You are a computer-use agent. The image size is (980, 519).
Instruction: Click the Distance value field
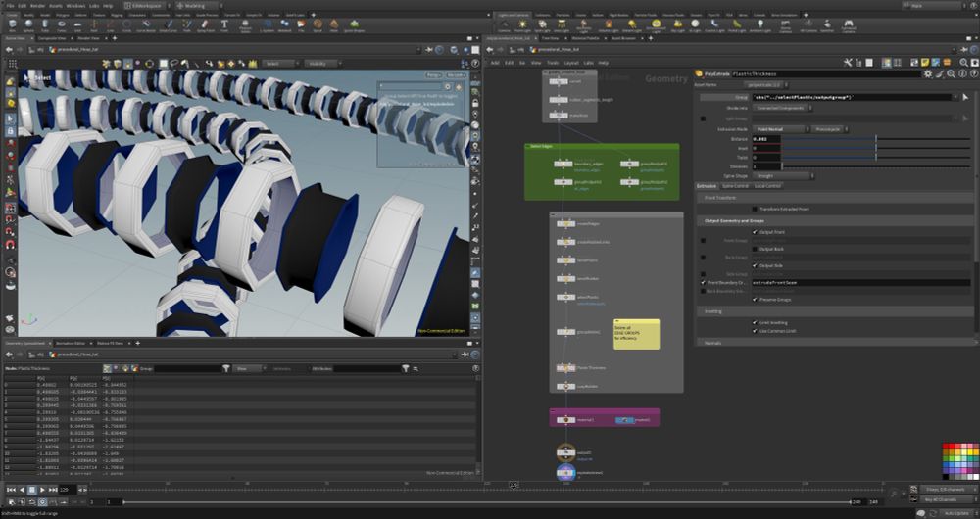coord(766,139)
